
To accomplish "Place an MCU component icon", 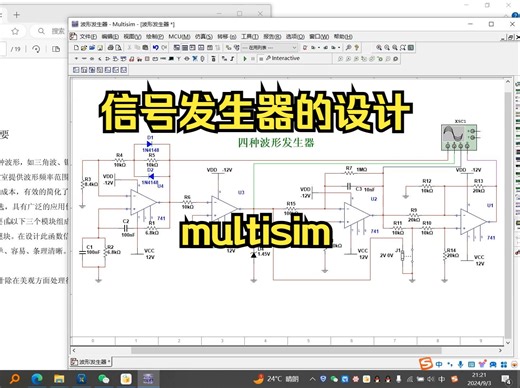I will [x=213, y=58].
